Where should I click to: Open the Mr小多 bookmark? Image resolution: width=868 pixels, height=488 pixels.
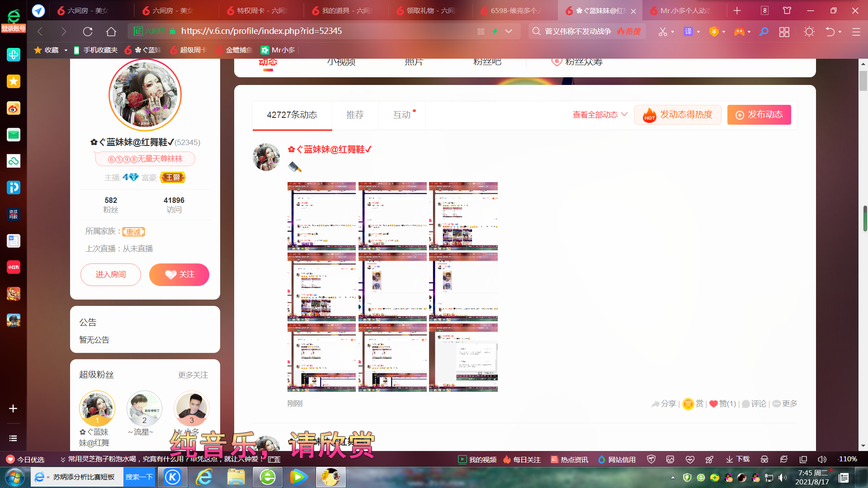pyautogui.click(x=278, y=50)
